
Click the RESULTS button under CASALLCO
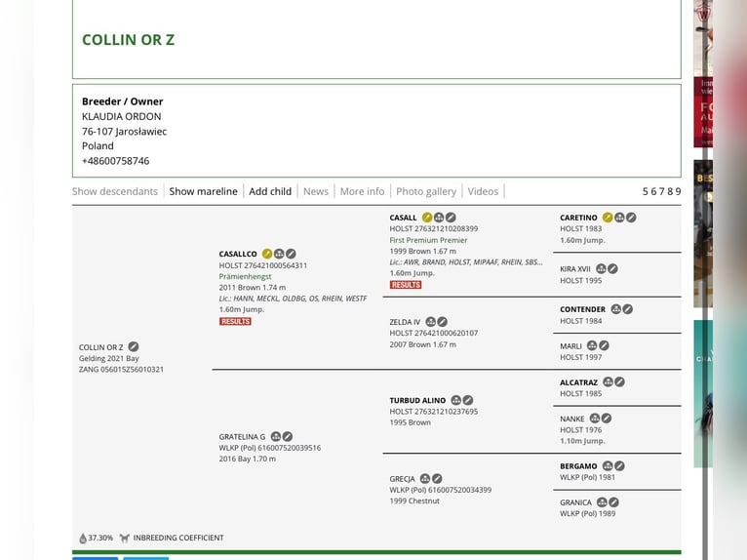[235, 321]
